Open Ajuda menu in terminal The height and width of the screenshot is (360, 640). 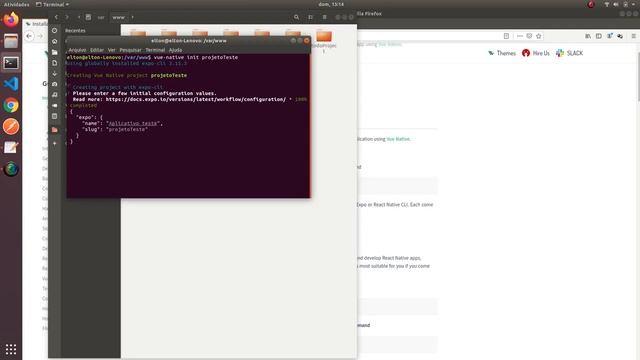[x=176, y=50]
